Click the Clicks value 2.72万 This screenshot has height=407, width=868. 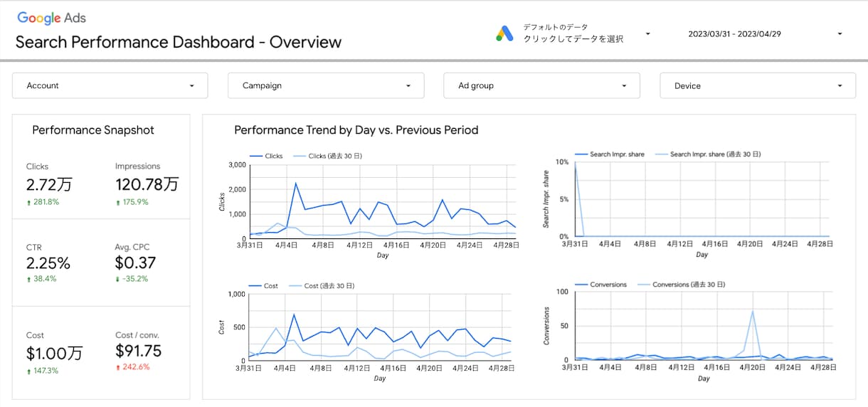[49, 185]
